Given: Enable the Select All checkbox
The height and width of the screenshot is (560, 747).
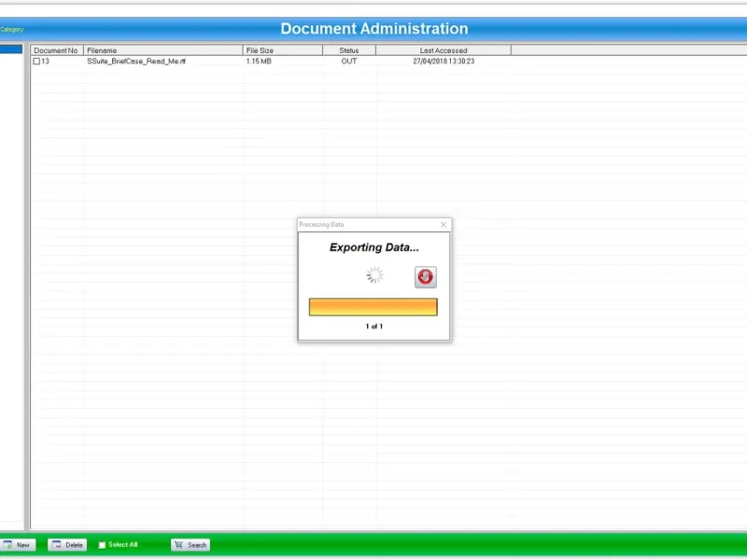Looking at the screenshot, I should [102, 545].
